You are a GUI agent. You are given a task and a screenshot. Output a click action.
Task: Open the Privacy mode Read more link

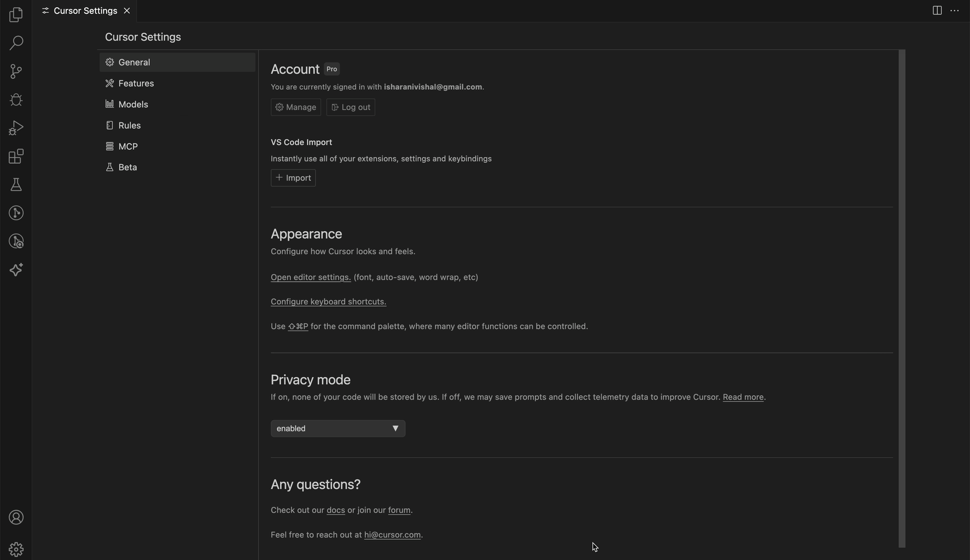(x=743, y=397)
